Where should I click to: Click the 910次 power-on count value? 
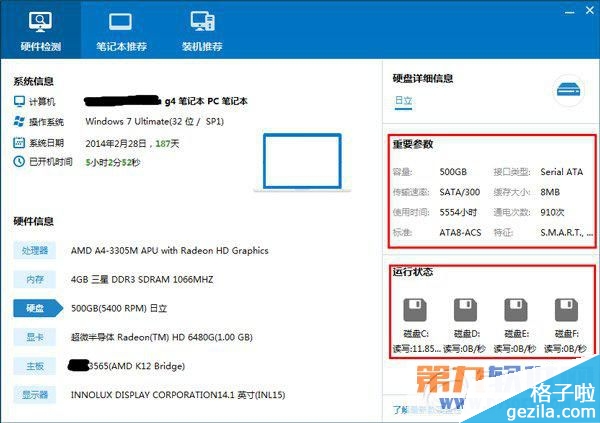tap(552, 212)
